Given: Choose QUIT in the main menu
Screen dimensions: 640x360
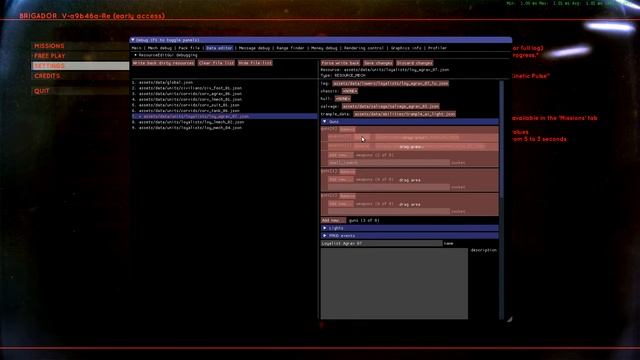Looking at the screenshot, I should 42,91.
